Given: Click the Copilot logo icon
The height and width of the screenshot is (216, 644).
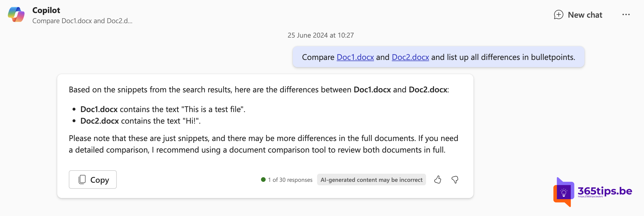Looking at the screenshot, I should tap(16, 14).
